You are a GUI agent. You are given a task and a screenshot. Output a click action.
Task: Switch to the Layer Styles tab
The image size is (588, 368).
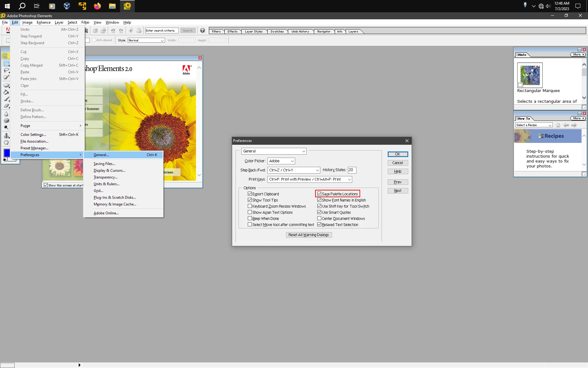click(254, 31)
